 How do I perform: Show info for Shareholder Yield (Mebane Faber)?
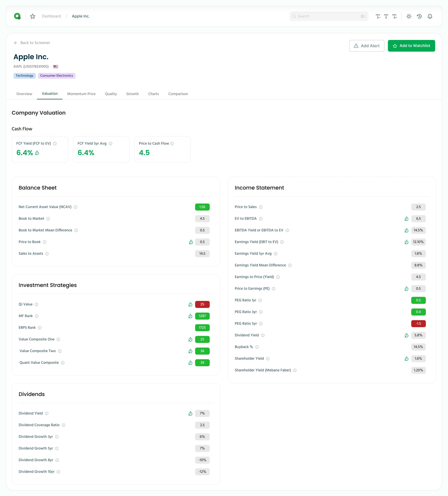coord(295,370)
